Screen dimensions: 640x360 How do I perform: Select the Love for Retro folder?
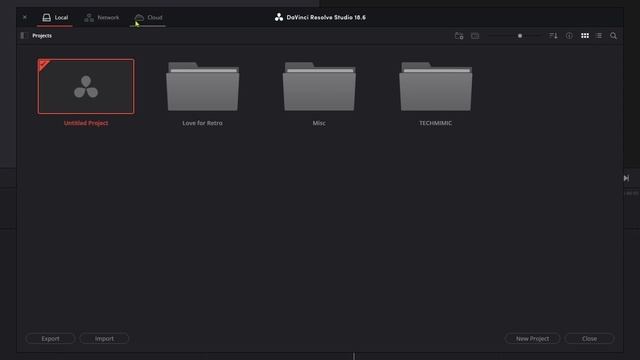click(x=202, y=87)
